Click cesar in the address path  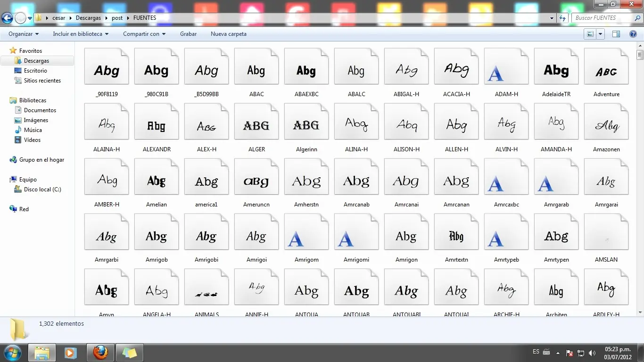tap(59, 18)
